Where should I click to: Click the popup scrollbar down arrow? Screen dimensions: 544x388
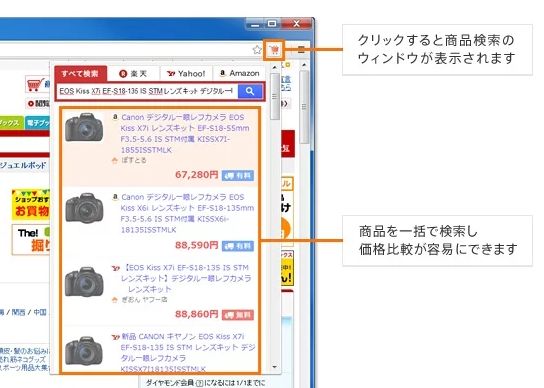pyautogui.click(x=275, y=367)
